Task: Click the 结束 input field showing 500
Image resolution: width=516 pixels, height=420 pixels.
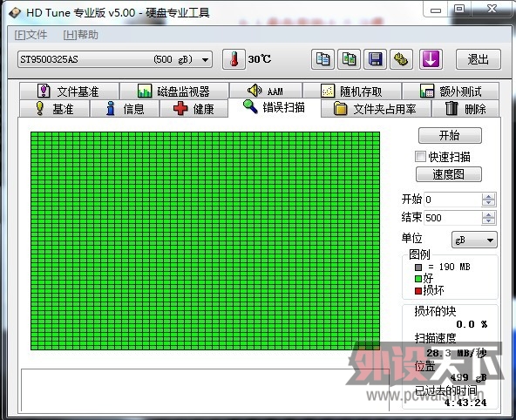Action: tap(453, 218)
